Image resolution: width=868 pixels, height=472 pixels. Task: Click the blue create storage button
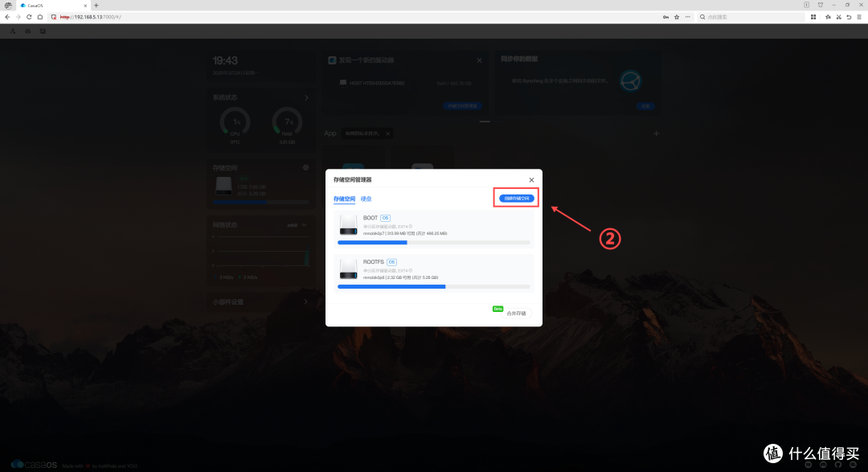point(516,199)
